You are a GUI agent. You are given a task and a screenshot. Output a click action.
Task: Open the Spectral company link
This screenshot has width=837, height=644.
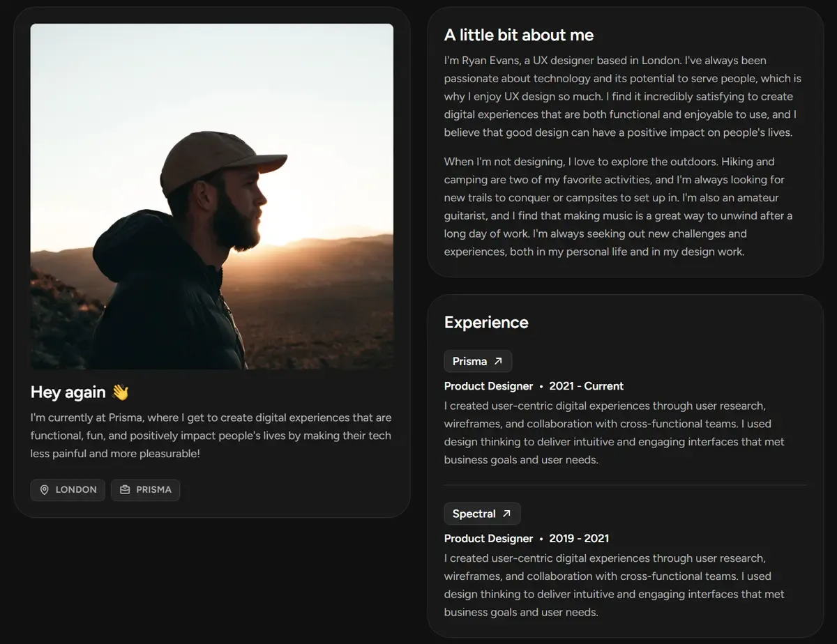(482, 514)
